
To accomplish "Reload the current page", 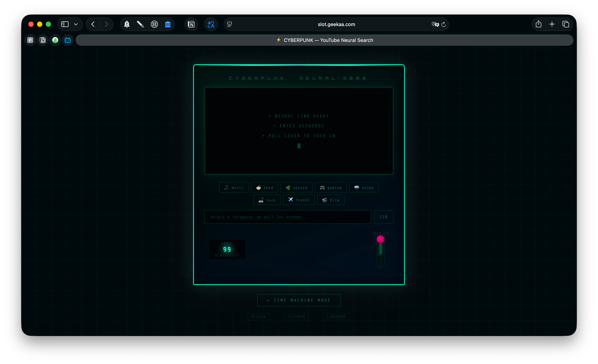I will [444, 24].
